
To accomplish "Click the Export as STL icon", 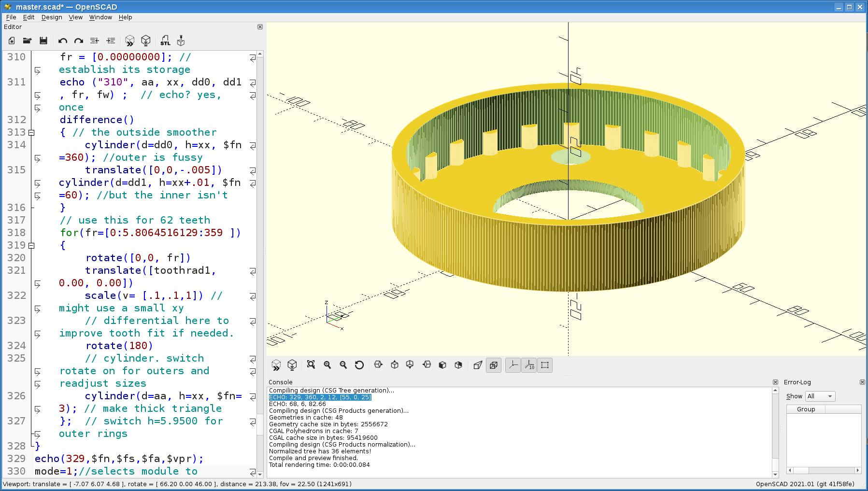I will click(x=165, y=41).
